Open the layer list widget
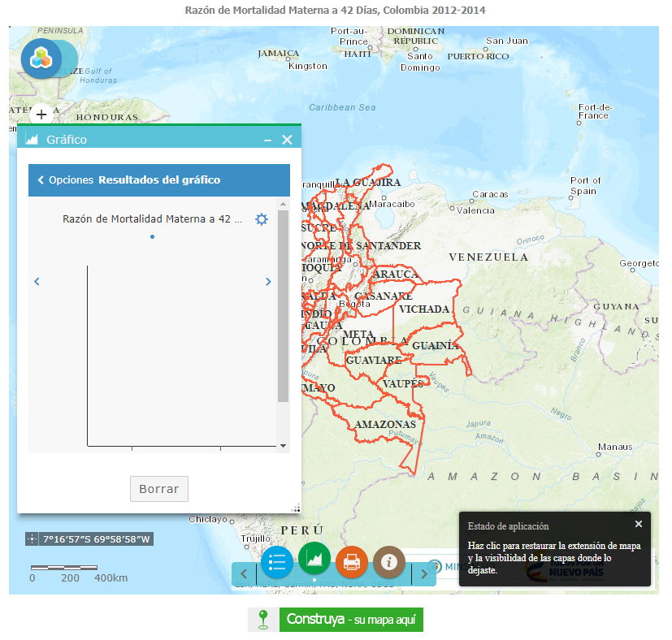672x640 pixels. tap(277, 562)
